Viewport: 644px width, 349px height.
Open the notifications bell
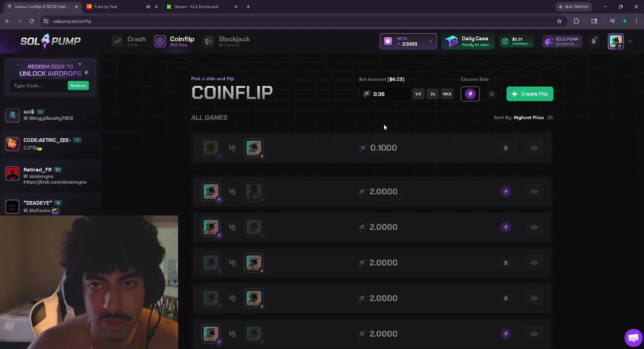tap(594, 41)
